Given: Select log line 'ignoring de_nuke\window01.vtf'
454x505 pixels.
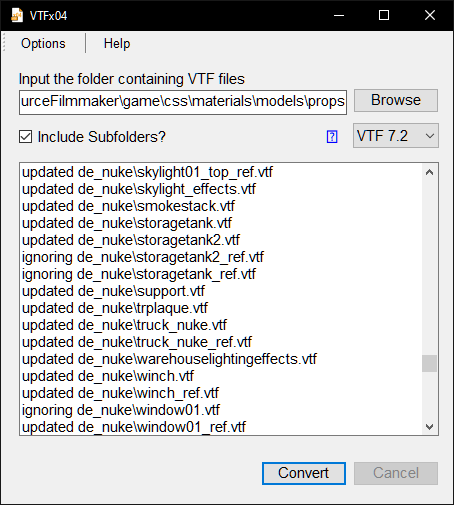Looking at the screenshot, I should coord(121,410).
